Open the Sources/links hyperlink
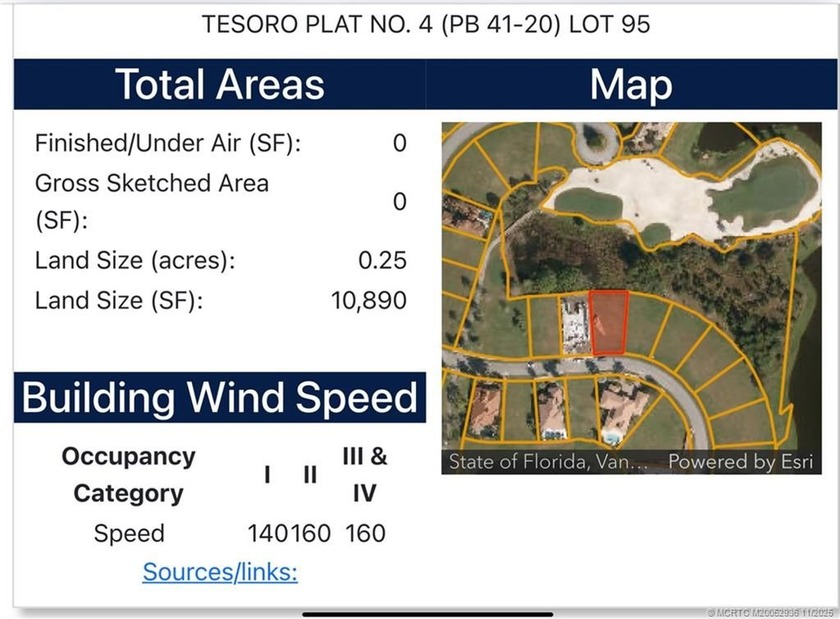 click(220, 572)
